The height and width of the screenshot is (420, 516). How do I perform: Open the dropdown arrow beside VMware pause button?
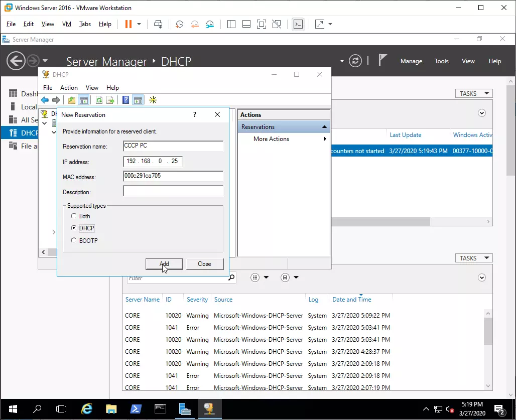pyautogui.click(x=139, y=24)
